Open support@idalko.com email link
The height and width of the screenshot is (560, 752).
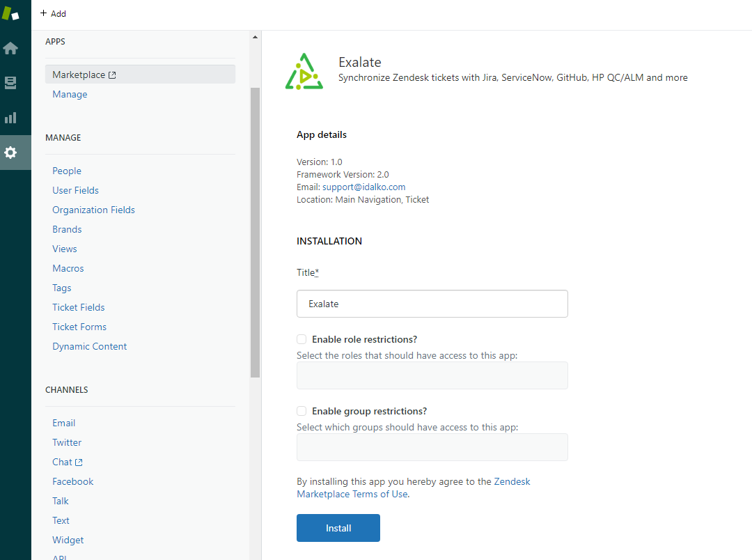click(363, 187)
